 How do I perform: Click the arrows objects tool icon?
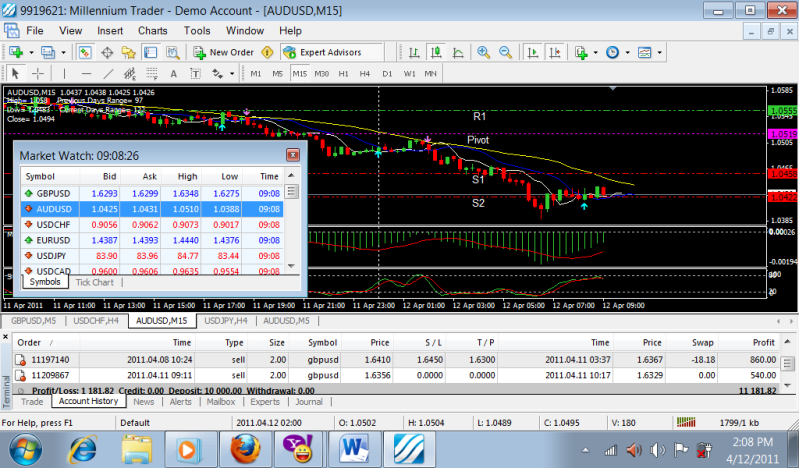pyautogui.click(x=218, y=74)
